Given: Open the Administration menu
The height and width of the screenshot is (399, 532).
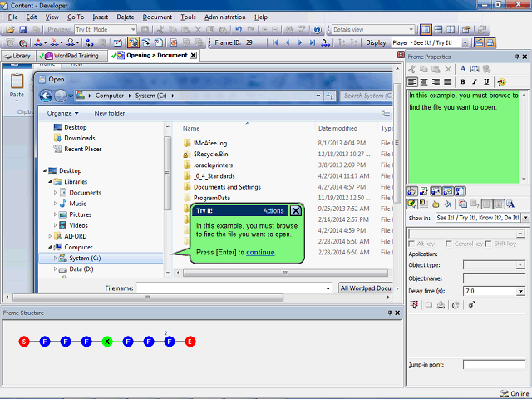Looking at the screenshot, I should point(225,17).
